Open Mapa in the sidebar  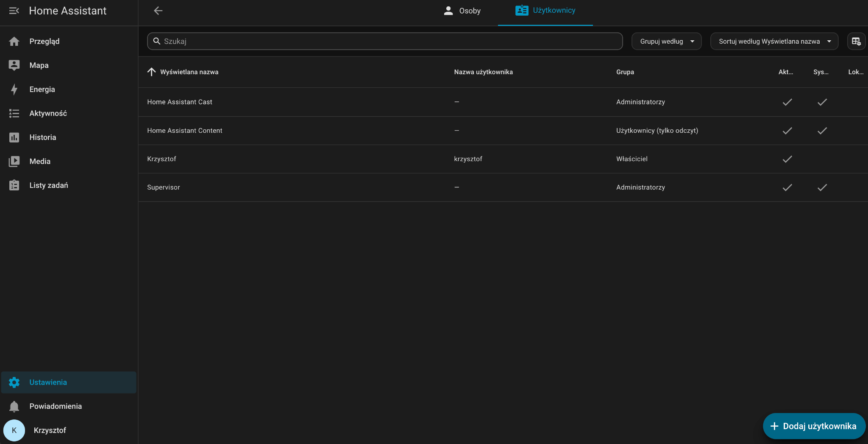[x=69, y=65]
